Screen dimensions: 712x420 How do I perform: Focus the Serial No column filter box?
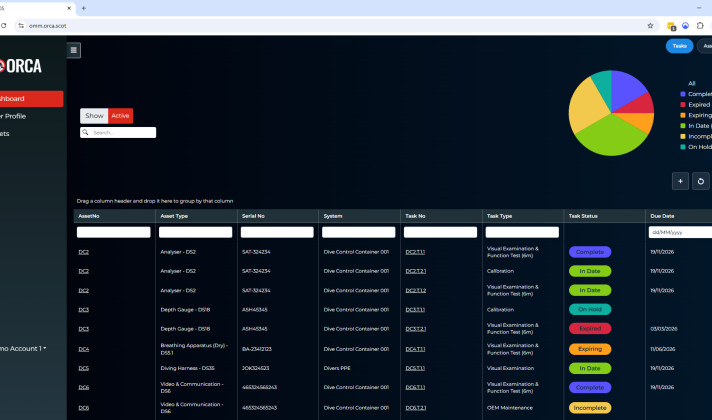coord(277,232)
